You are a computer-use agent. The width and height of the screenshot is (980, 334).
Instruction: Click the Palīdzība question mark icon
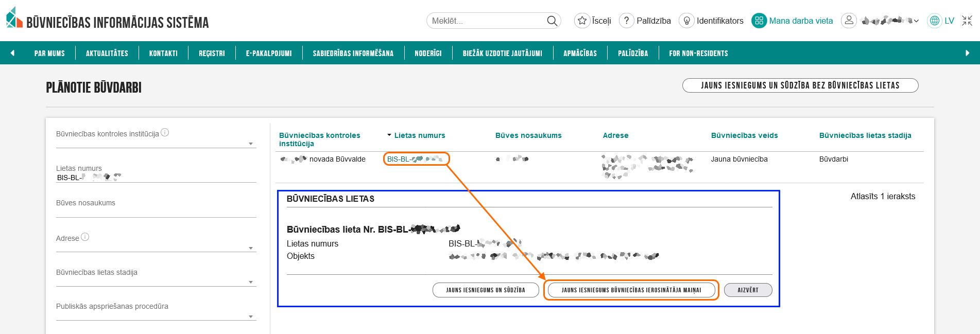(x=626, y=21)
